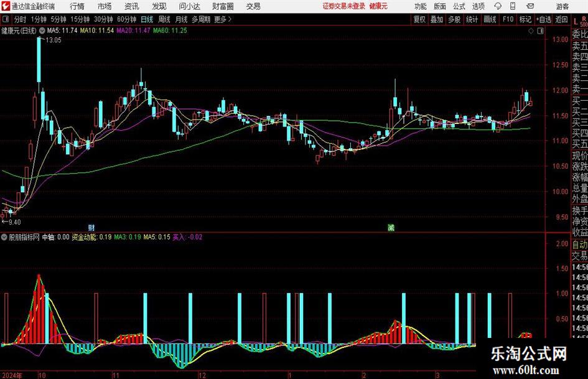Click the L R indicator in the right panel
The width and height of the screenshot is (588, 379).
[580, 21]
